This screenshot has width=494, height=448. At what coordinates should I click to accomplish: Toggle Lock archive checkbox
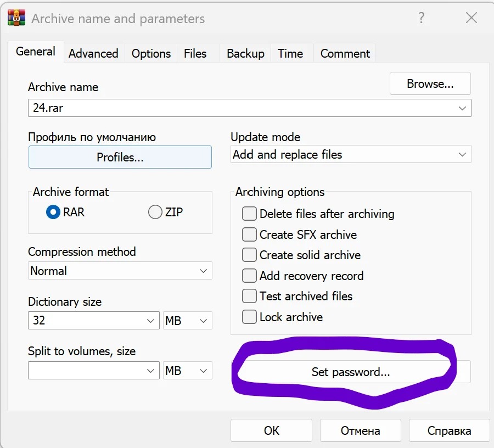[249, 317]
